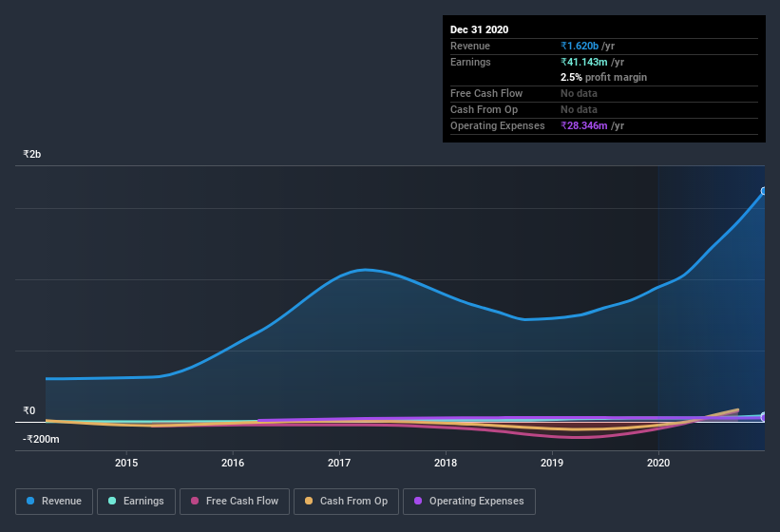Click the Free Cash Flow No data value
This screenshot has width=780, height=532.
[579, 93]
